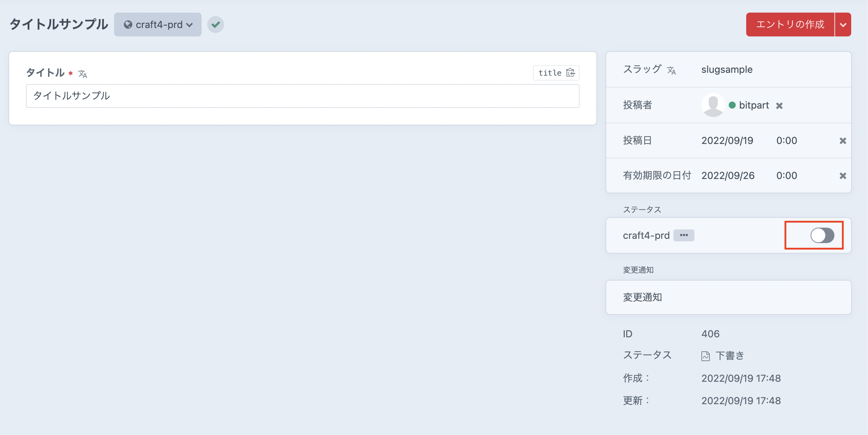Open the craft4-prd site dropdown
868x435 pixels.
point(158,25)
